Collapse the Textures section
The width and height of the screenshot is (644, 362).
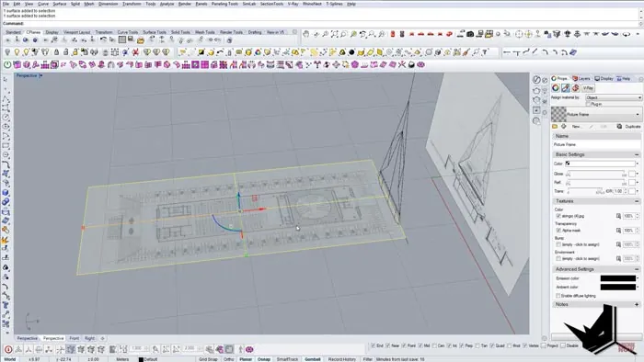637,201
